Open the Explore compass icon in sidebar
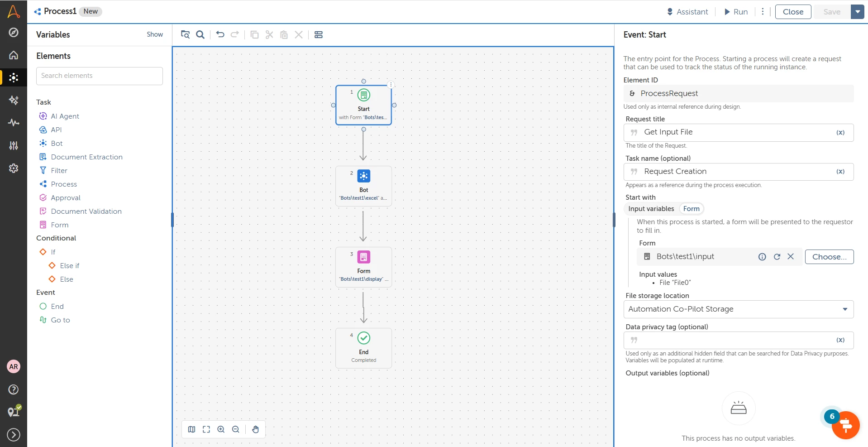Screen dimensions: 868x447 14,33
